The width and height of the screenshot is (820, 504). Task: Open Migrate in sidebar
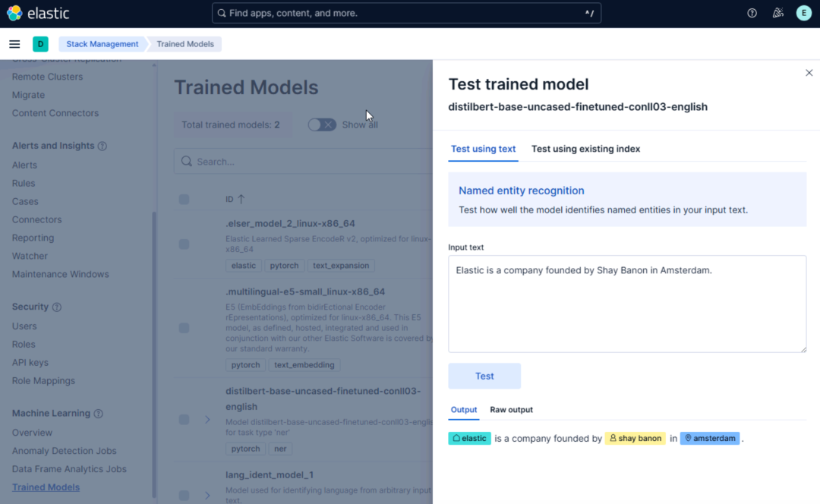(x=28, y=95)
